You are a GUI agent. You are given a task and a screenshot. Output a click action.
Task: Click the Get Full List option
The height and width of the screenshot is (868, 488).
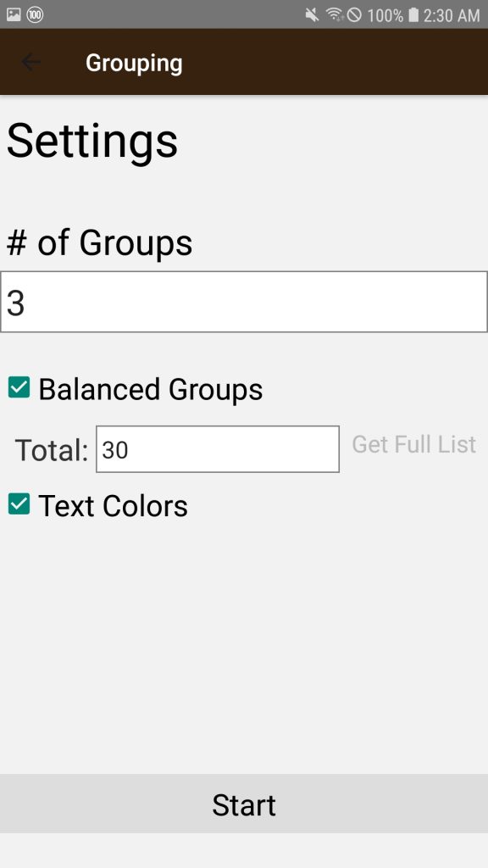[x=413, y=444]
